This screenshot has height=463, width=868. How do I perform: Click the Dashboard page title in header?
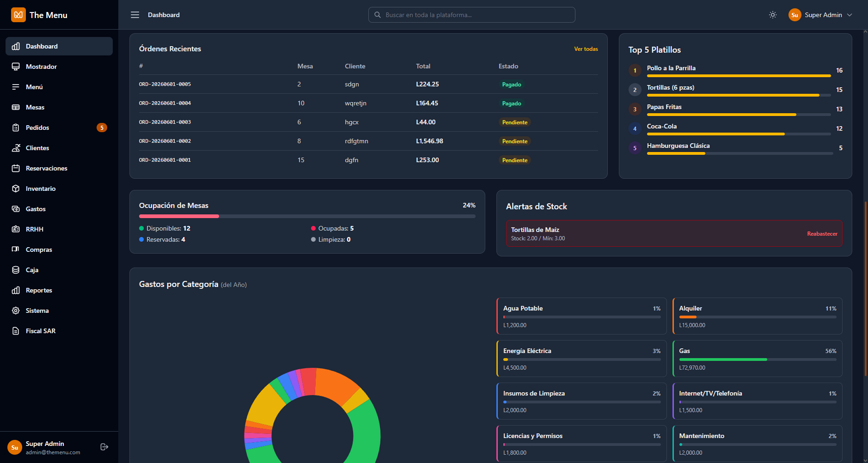tap(164, 15)
